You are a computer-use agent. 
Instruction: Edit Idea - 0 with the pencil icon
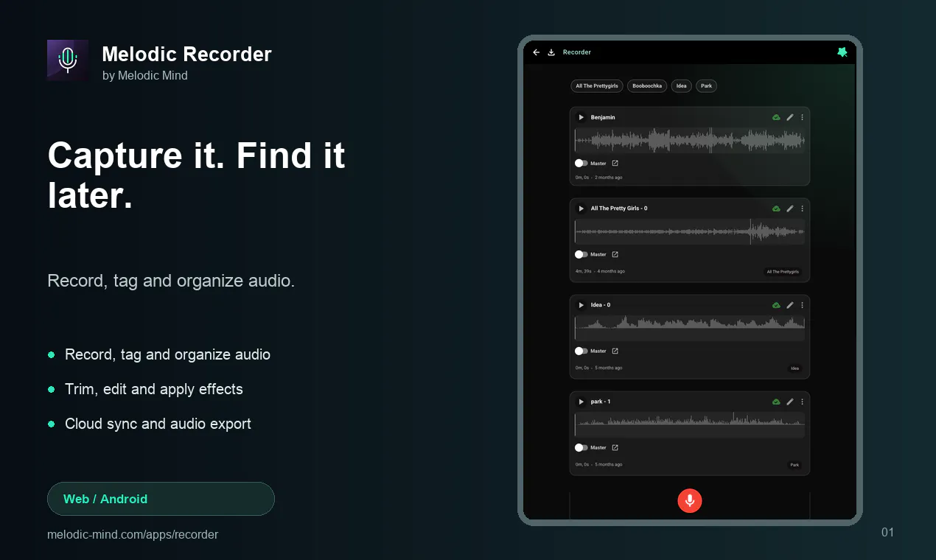[790, 305]
